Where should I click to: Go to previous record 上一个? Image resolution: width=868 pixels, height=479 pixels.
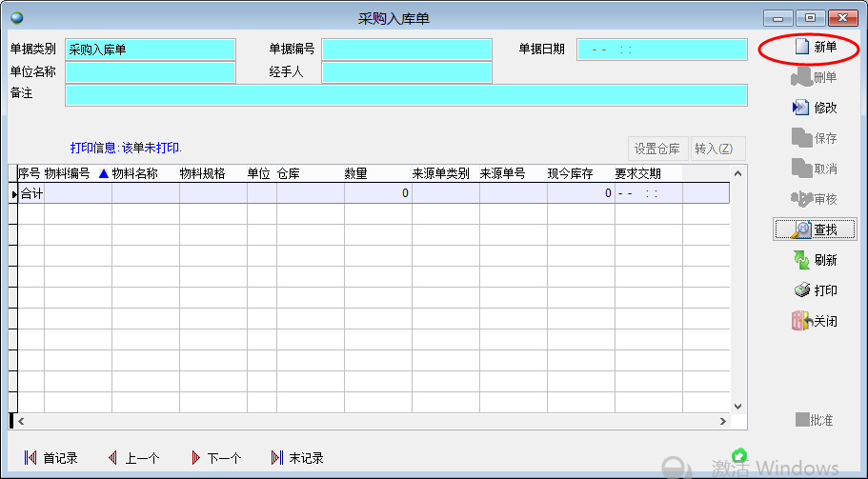click(133, 458)
